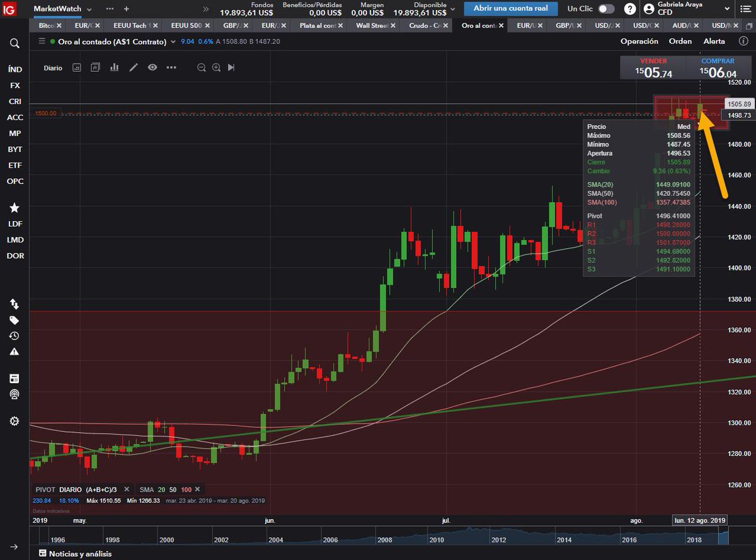756x560 pixels.
Task: Click the 2008 mark on the timeline navigator
Action: pyautogui.click(x=384, y=540)
